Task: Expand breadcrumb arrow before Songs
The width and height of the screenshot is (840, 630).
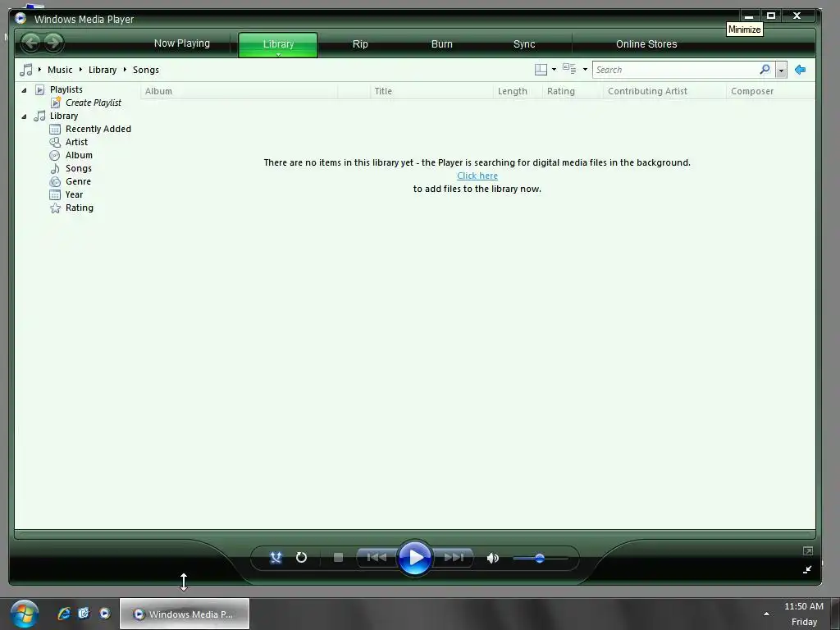Action: point(125,70)
